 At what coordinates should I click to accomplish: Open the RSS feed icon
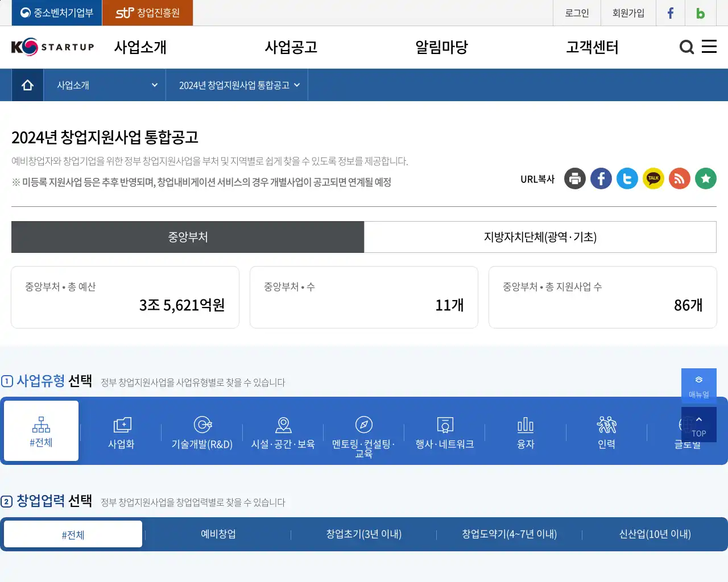(x=679, y=178)
